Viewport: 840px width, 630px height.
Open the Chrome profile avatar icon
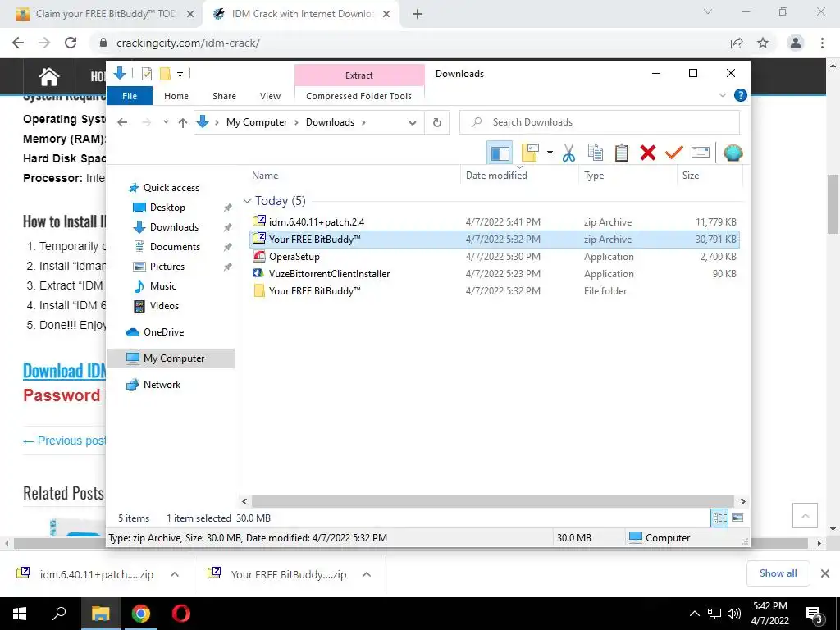pyautogui.click(x=796, y=43)
